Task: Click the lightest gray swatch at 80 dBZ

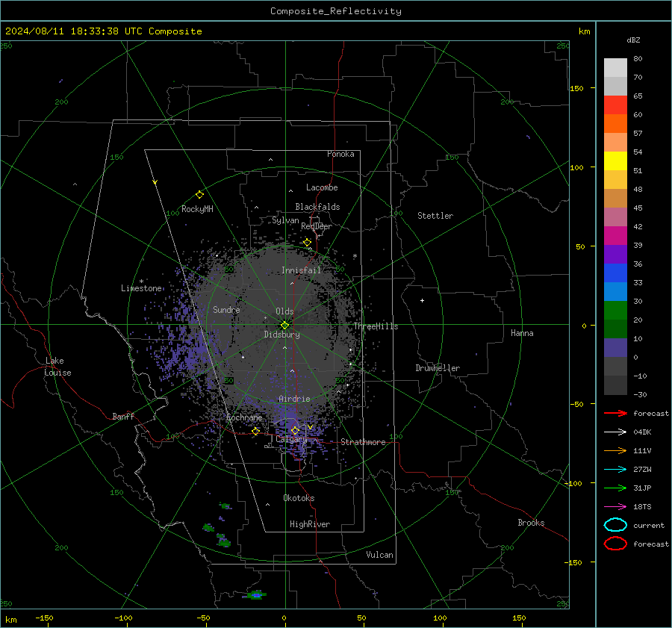Action: click(615, 68)
